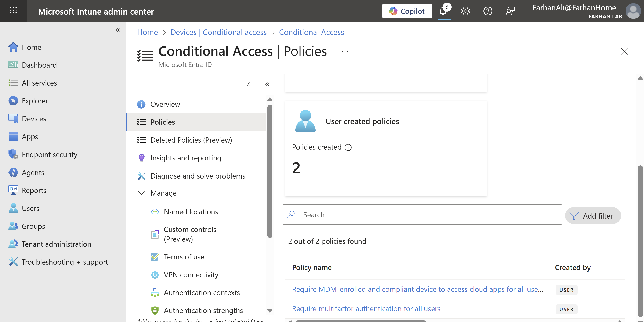Open the Settings gear icon
Viewport: 644px width, 322px height.
tap(465, 11)
